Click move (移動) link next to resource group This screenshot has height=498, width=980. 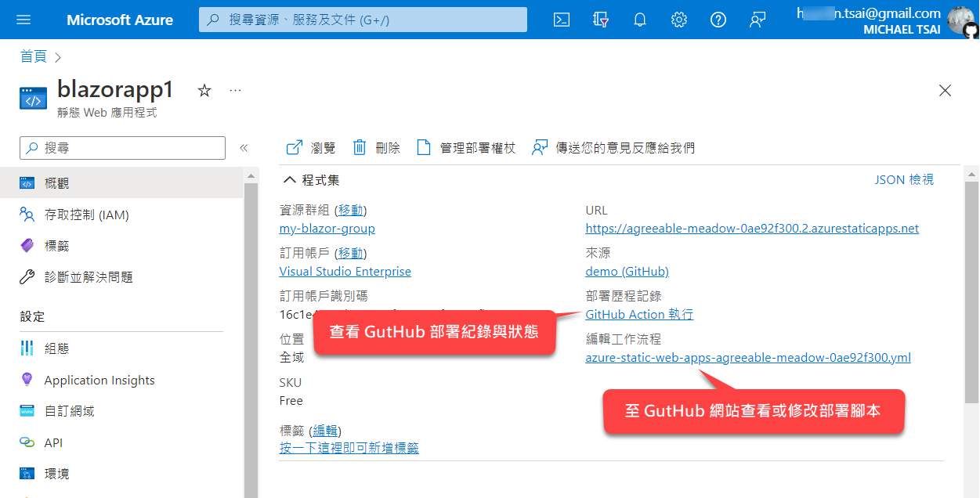[351, 210]
